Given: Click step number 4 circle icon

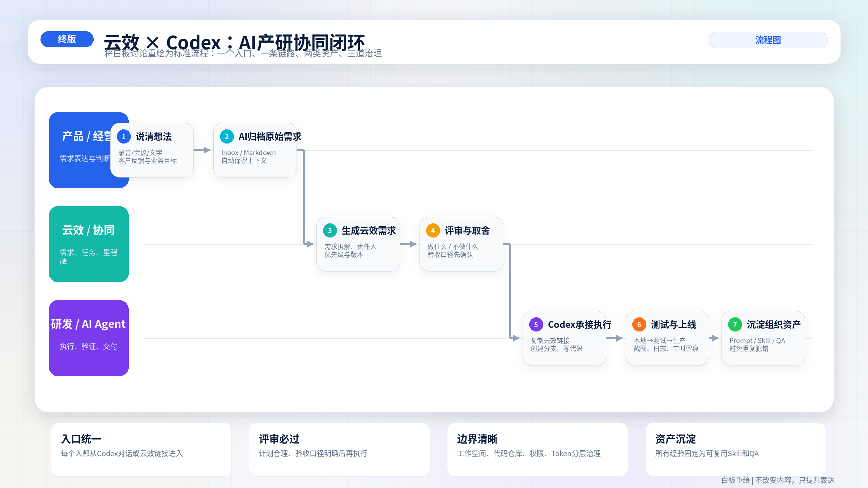Looking at the screenshot, I should tap(433, 231).
